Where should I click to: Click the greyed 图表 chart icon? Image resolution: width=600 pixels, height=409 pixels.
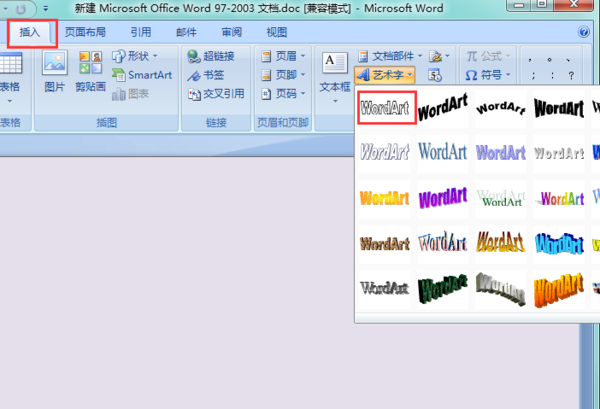(119, 94)
